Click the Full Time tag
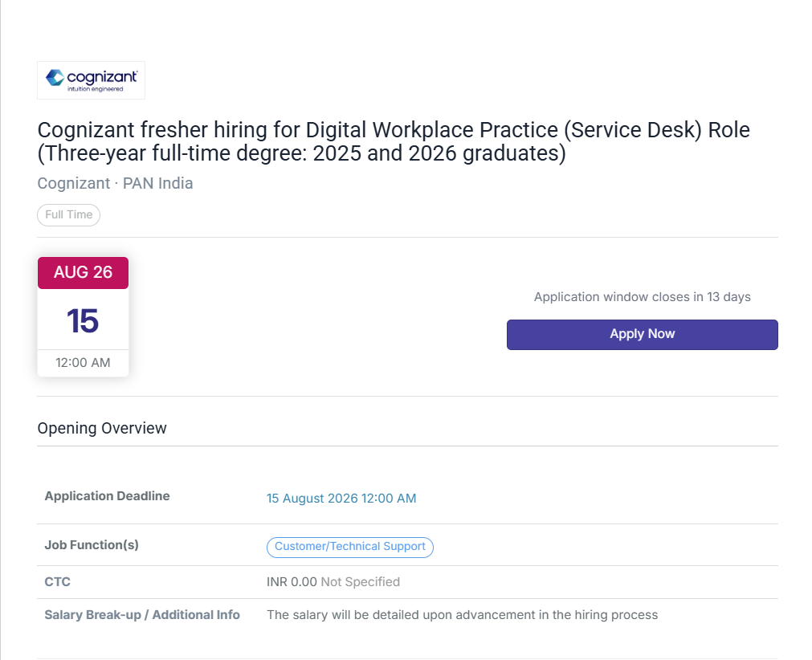 [69, 215]
